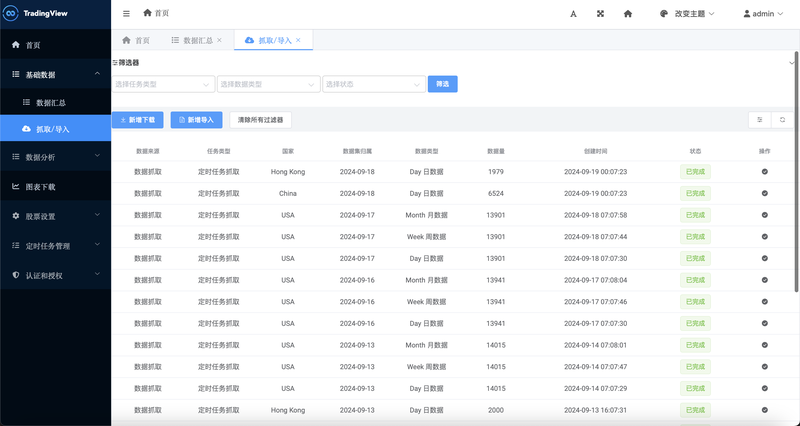The image size is (800, 426).
Task: Click the 6524 data count cell
Action: click(x=495, y=193)
